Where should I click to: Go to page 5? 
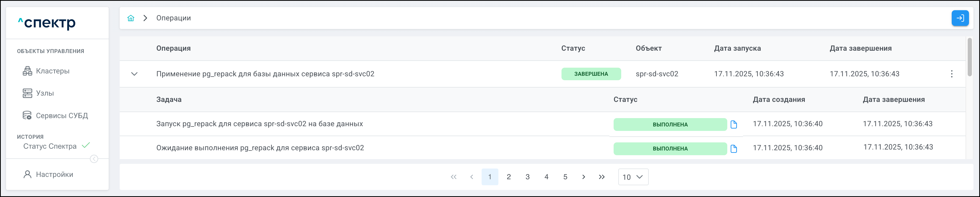(565, 177)
